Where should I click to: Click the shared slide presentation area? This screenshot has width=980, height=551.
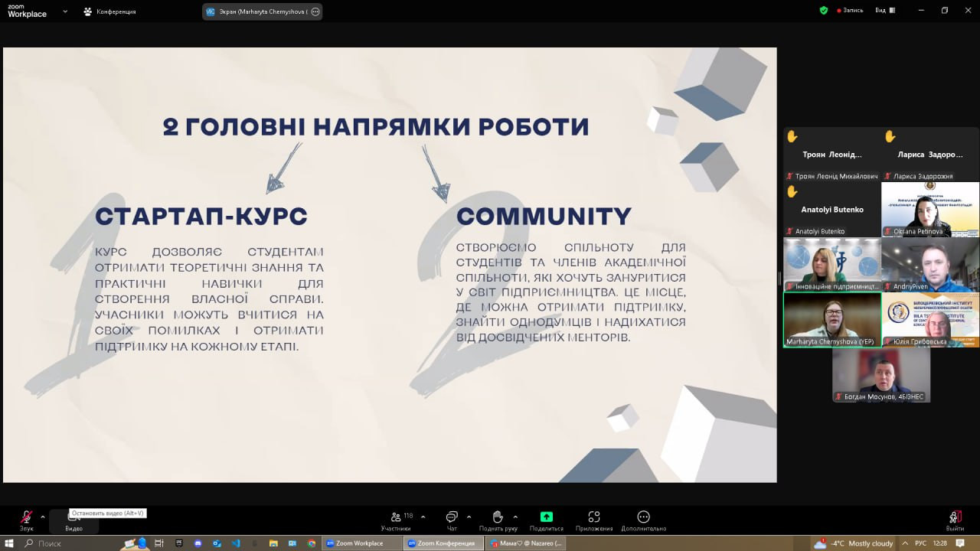tap(390, 265)
